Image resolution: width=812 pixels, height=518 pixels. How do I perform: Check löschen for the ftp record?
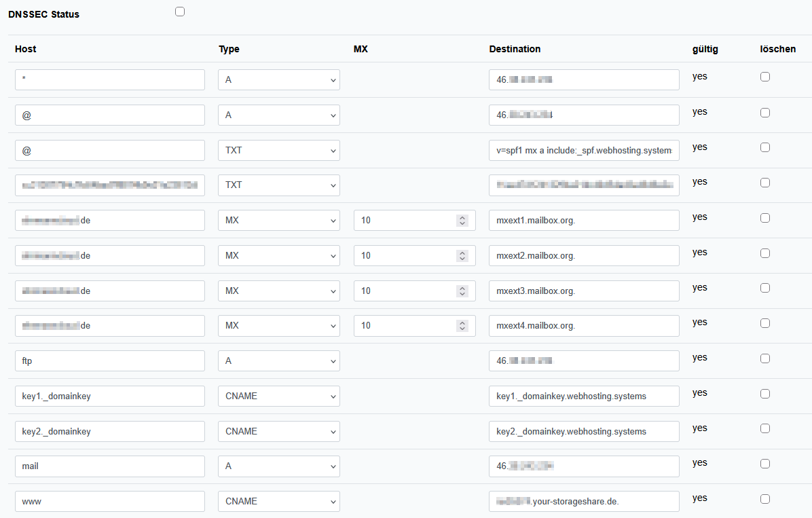click(765, 358)
